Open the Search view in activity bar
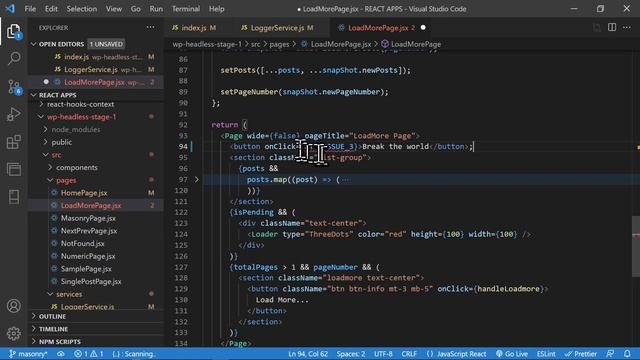 click(x=13, y=58)
